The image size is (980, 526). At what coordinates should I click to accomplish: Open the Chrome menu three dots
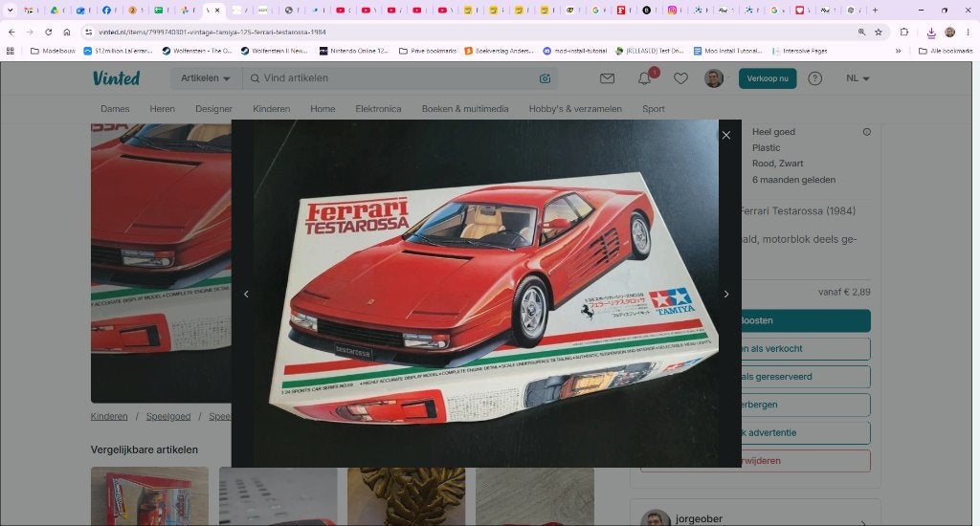click(x=969, y=32)
